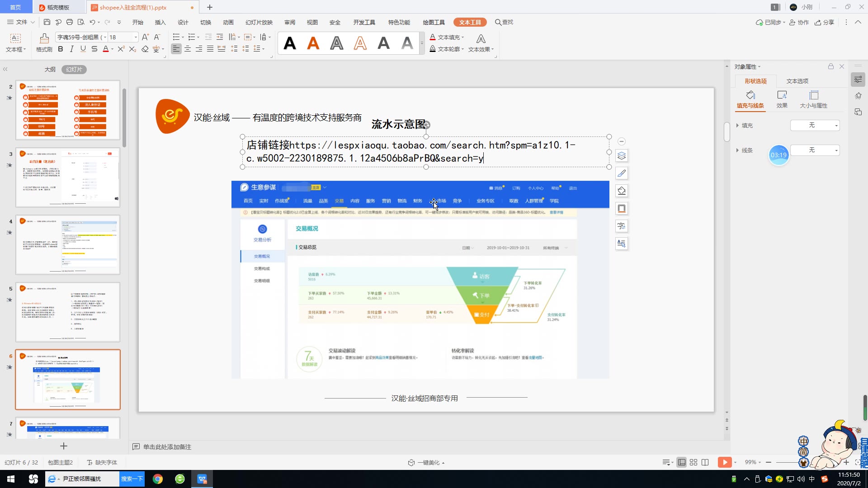This screenshot has height=488, width=868.
Task: Toggle underline formatting
Action: point(83,49)
